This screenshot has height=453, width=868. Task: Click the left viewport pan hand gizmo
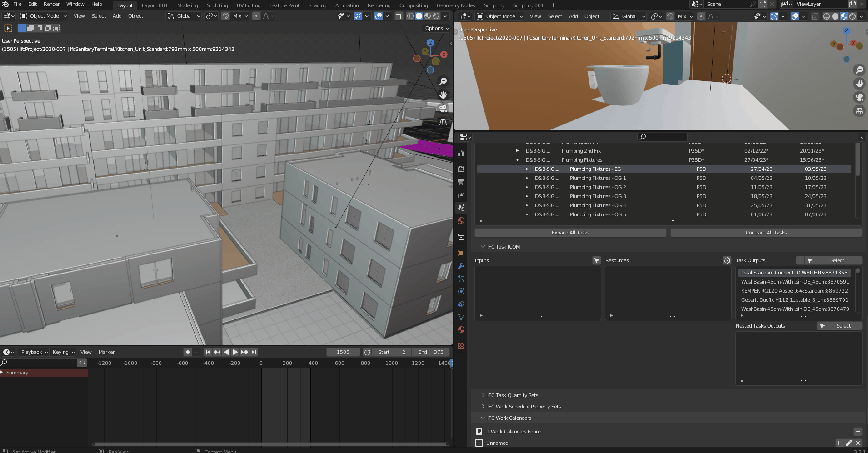click(x=443, y=95)
